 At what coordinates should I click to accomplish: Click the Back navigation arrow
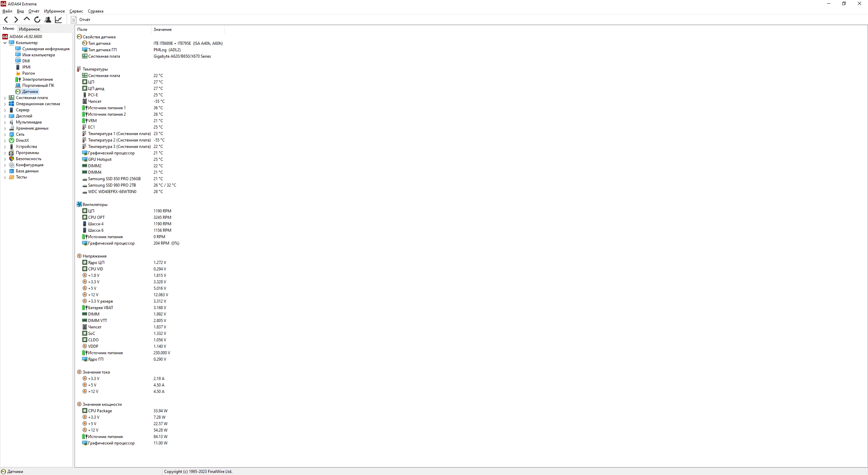(6, 20)
